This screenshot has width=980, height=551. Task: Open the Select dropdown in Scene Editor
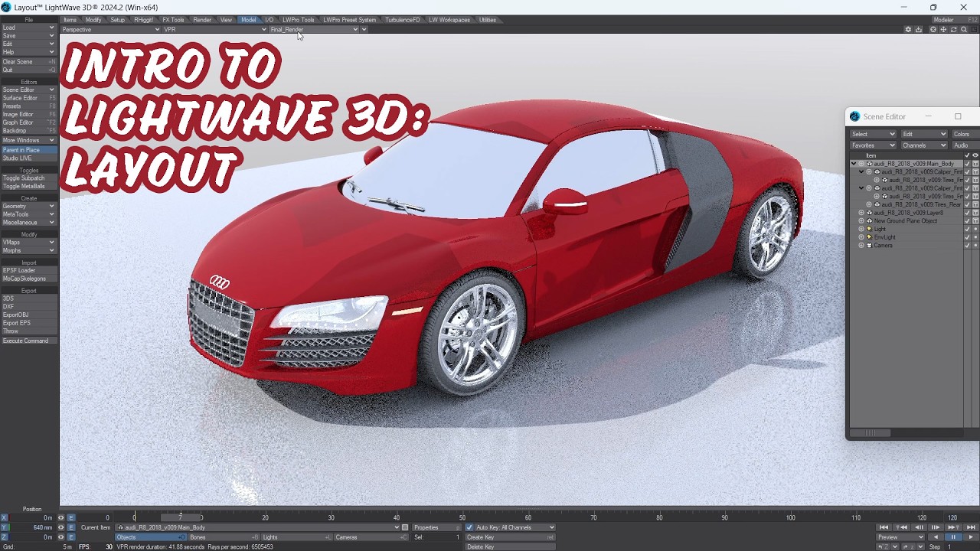[873, 134]
